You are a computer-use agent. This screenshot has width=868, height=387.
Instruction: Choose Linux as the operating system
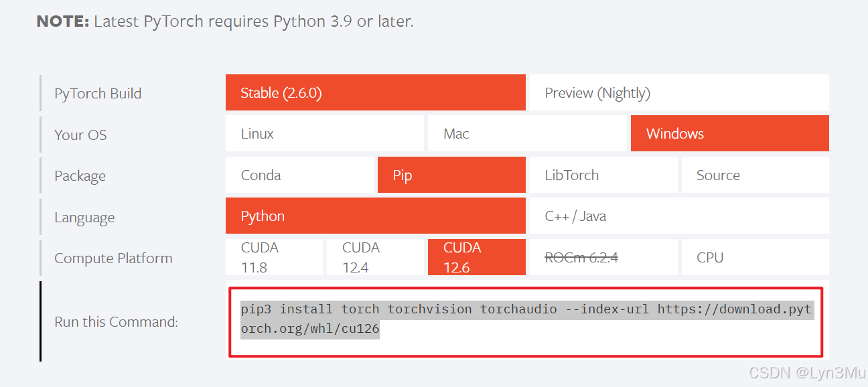324,133
